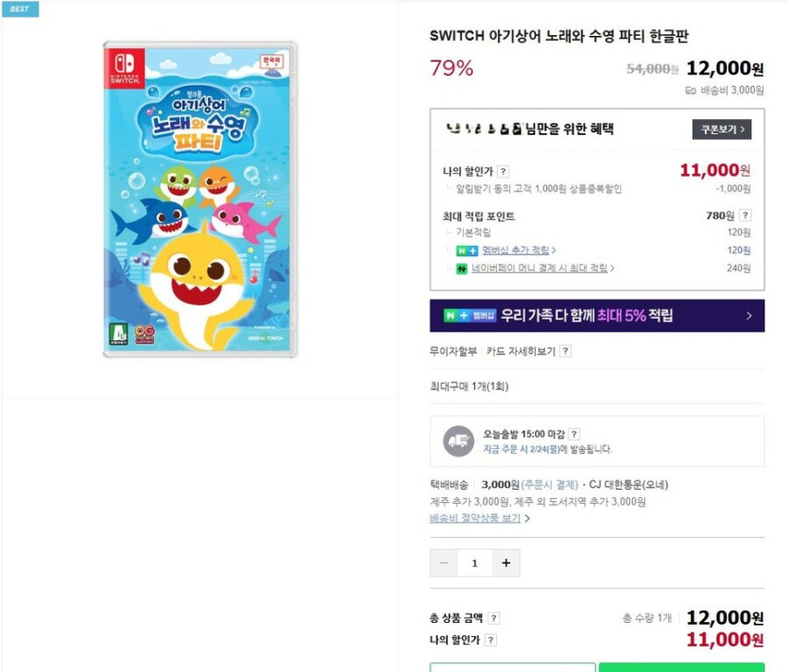This screenshot has width=789, height=672.
Task: Click the help icon beside 총 상품 금액
Action: [x=494, y=618]
